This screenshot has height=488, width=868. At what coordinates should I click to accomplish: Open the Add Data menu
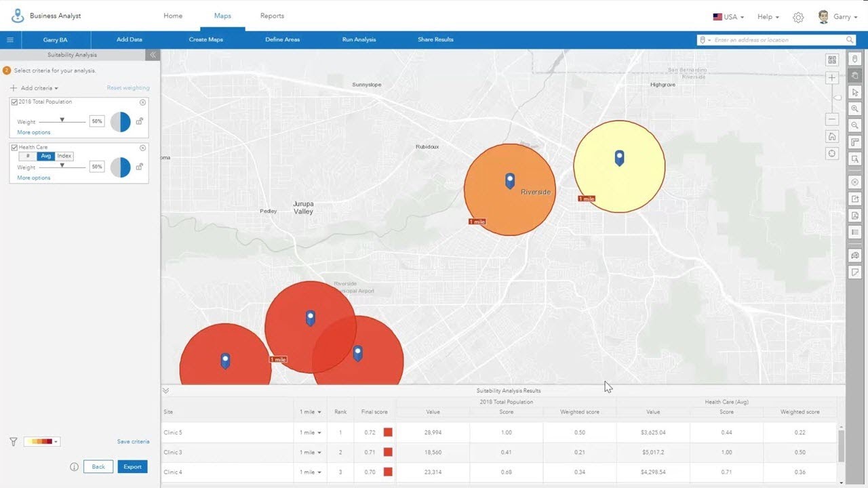pyautogui.click(x=130, y=40)
